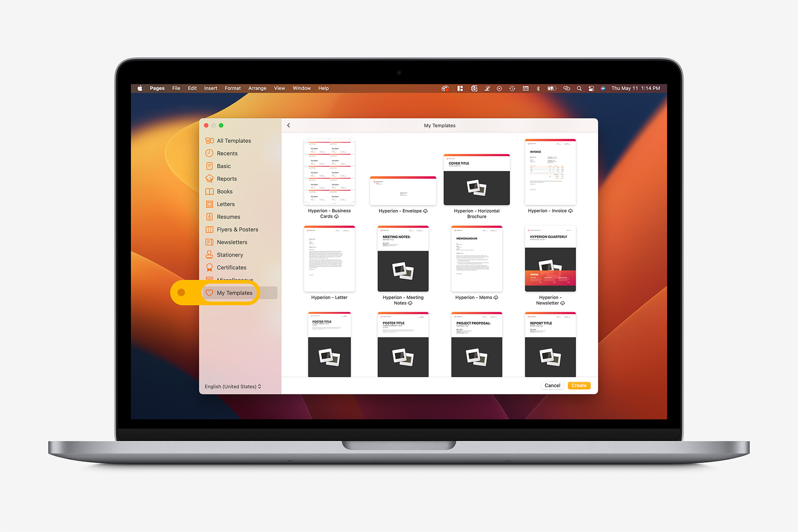This screenshot has width=798, height=532.
Task: Expand the English (United States) language dropdown
Action: [234, 386]
